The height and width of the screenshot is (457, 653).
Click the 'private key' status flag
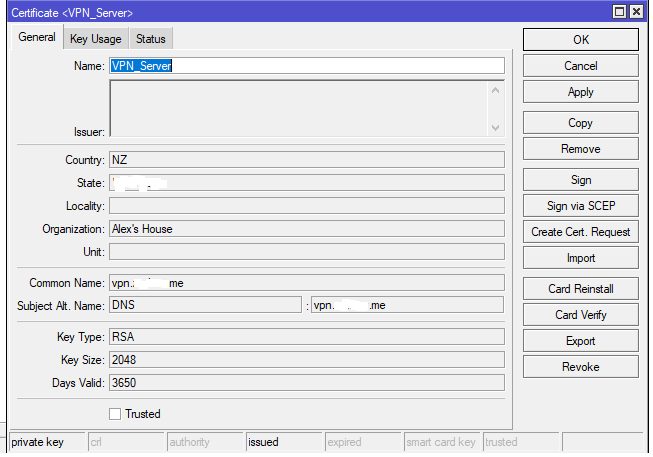[47, 442]
